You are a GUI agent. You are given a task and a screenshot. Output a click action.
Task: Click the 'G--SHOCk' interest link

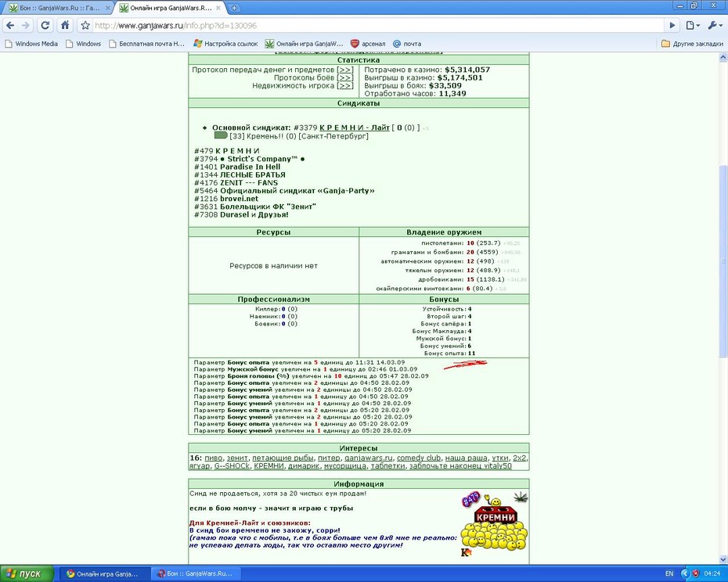(232, 466)
